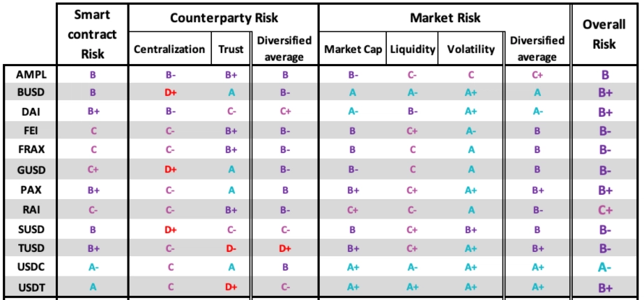
Task: Select the Overall Risk column header
Action: click(x=604, y=33)
